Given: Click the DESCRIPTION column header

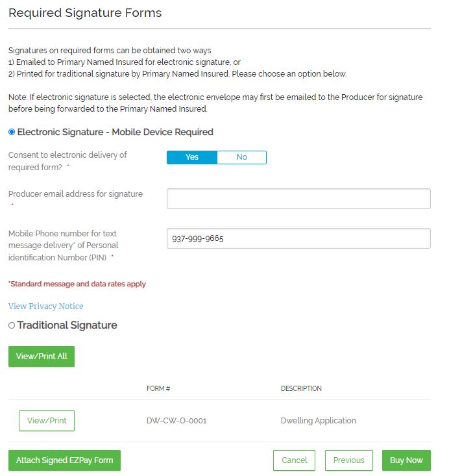Looking at the screenshot, I should coord(301,388).
